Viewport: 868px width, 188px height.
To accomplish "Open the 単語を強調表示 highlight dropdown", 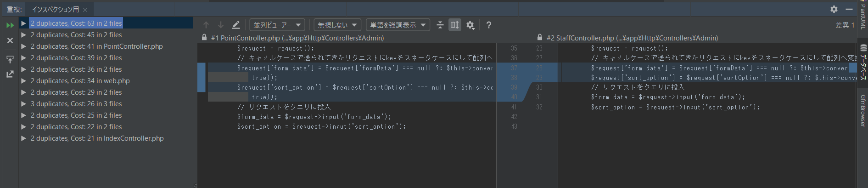I will (398, 25).
